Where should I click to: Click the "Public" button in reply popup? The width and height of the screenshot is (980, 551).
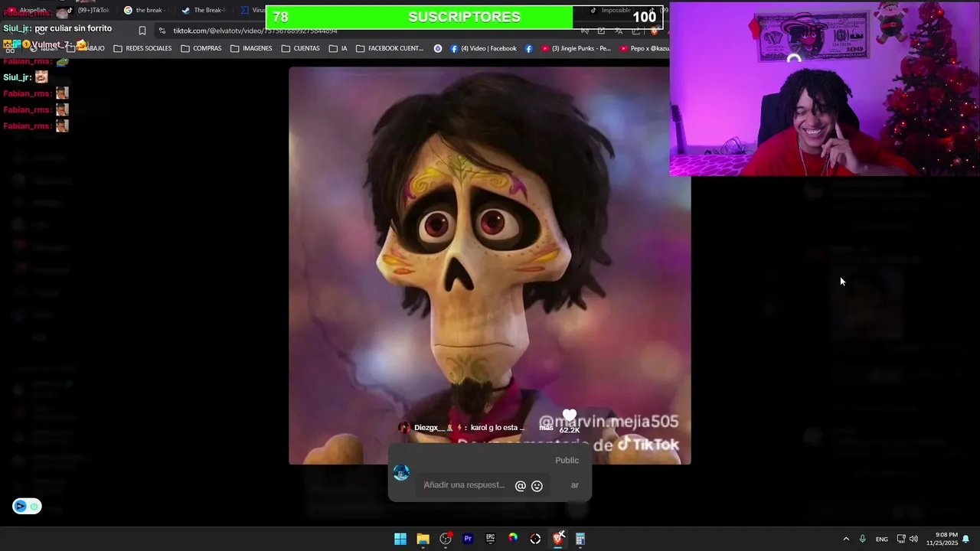(567, 460)
